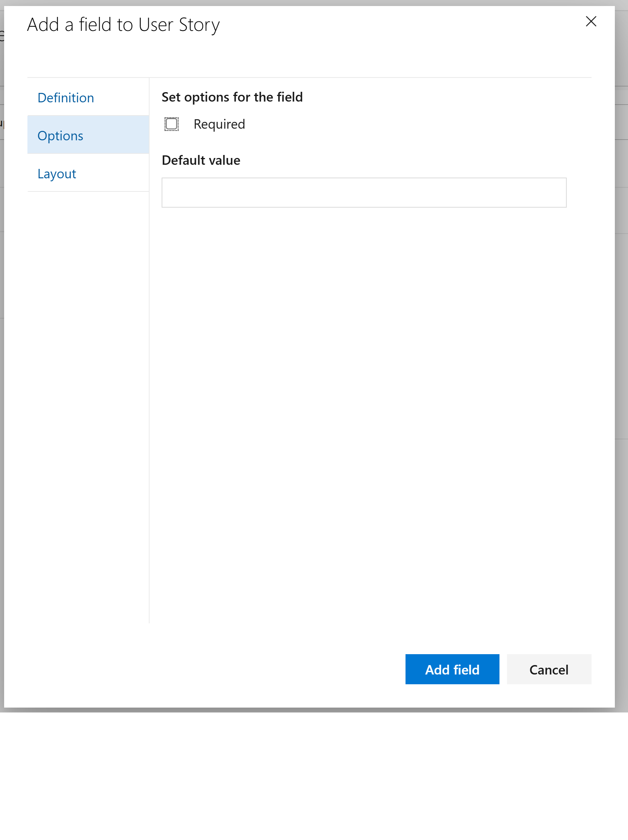Viewport: 628px width, 840px height.
Task: Select the Options tab
Action: tap(61, 135)
